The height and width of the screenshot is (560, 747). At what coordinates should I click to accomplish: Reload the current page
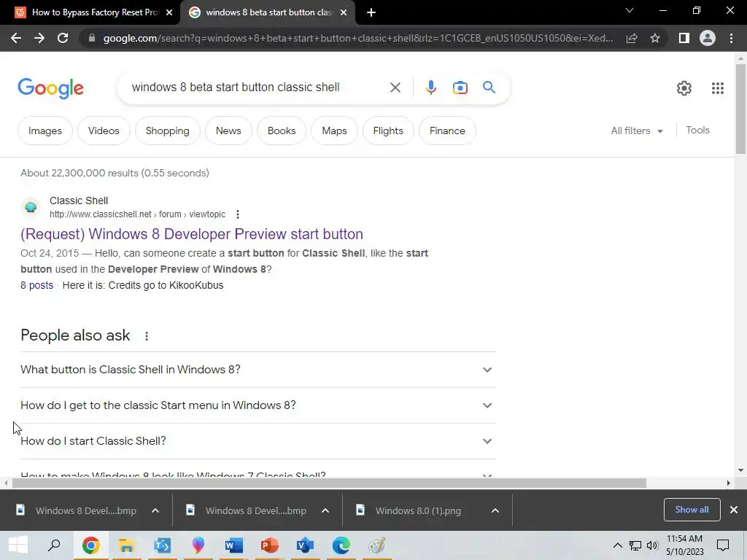(63, 38)
